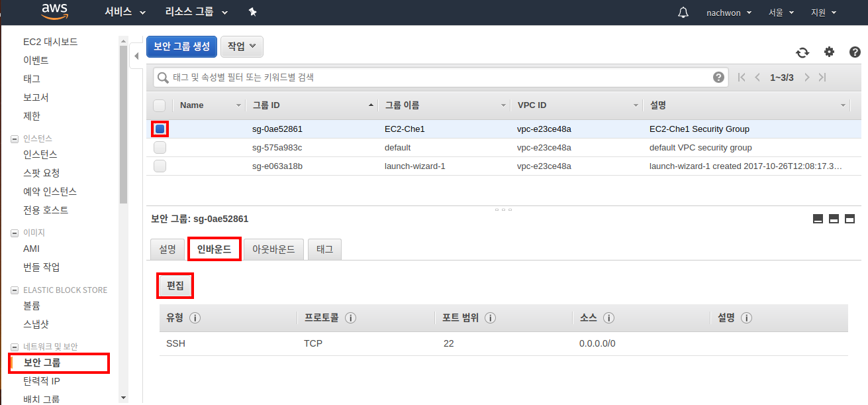Switch to the 태그 tab
Viewport: 868px width, 405px height.
pyautogui.click(x=324, y=250)
